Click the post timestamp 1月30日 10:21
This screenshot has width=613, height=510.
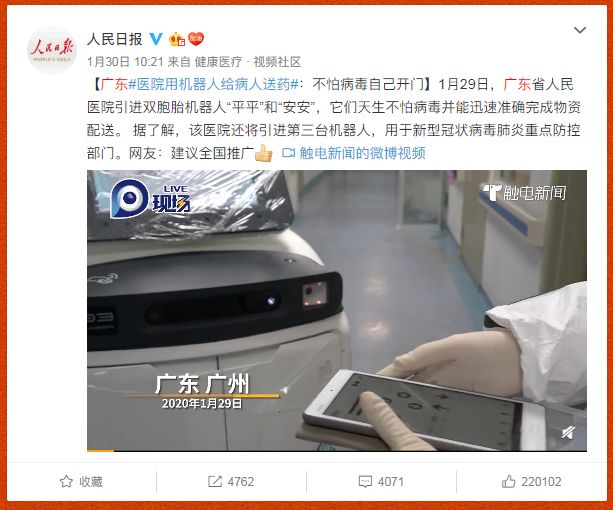coord(125,62)
